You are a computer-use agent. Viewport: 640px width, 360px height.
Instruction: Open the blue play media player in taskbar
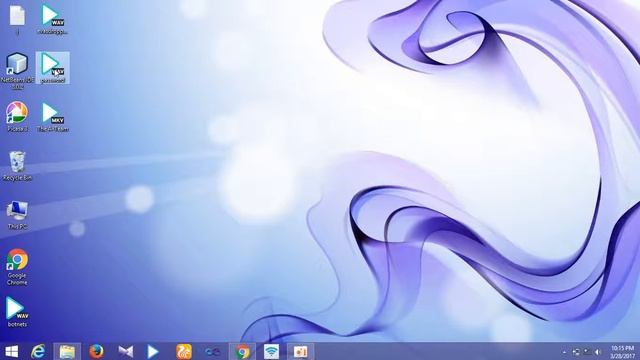click(153, 351)
